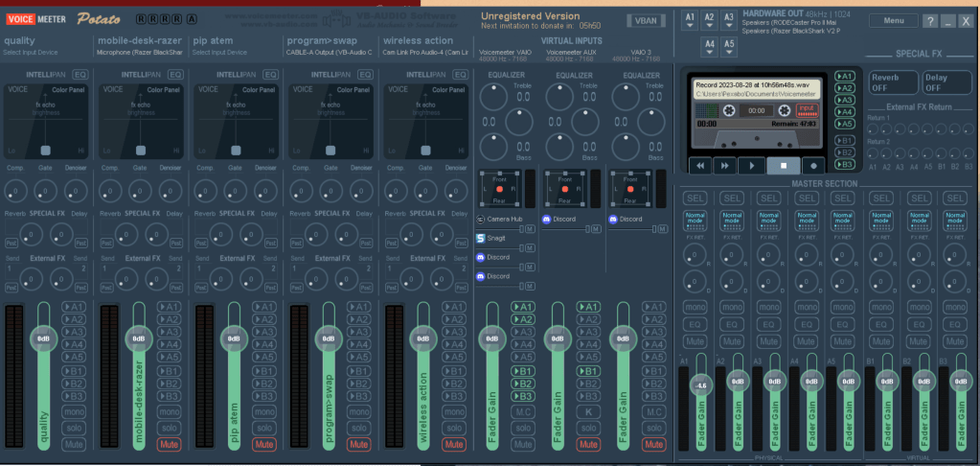The image size is (980, 466).
Task: Open the VBAN configuration
Action: 646,21
